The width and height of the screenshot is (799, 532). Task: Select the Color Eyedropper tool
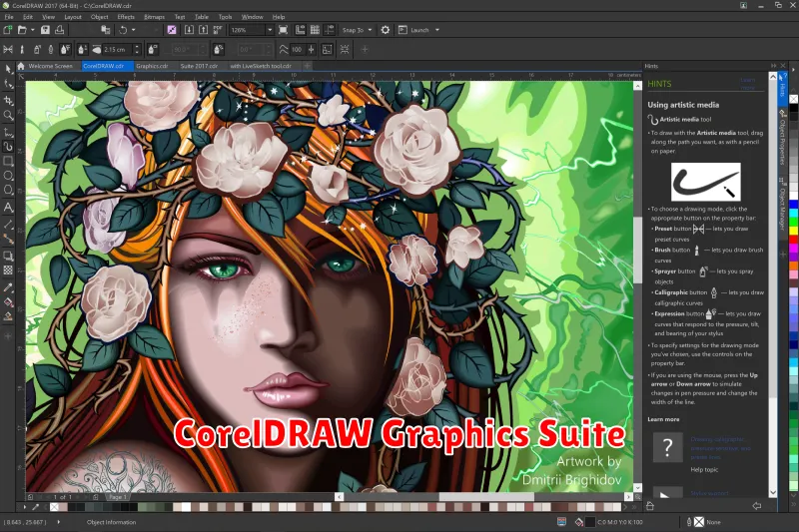click(x=8, y=287)
